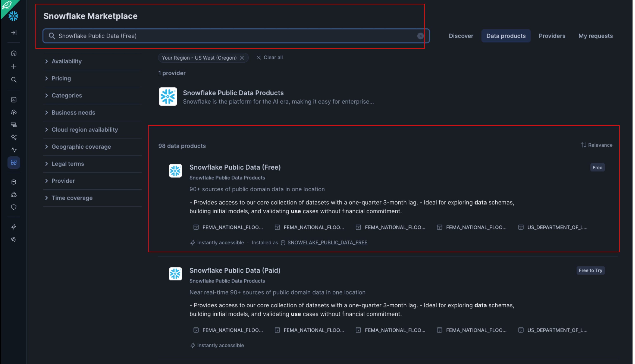Open sidebar search magnifier icon
This screenshot has width=635, height=364.
[14, 80]
